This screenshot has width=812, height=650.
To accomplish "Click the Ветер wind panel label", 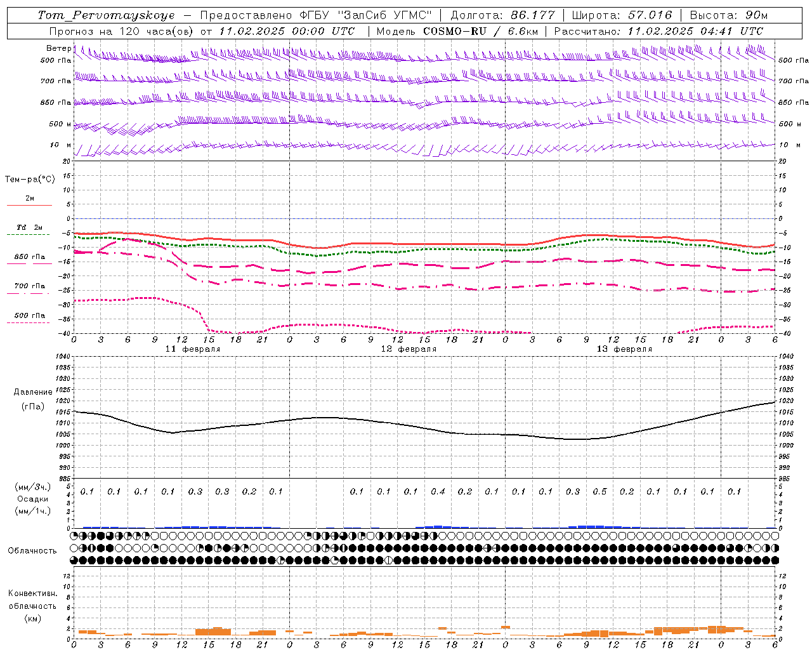I will [59, 48].
